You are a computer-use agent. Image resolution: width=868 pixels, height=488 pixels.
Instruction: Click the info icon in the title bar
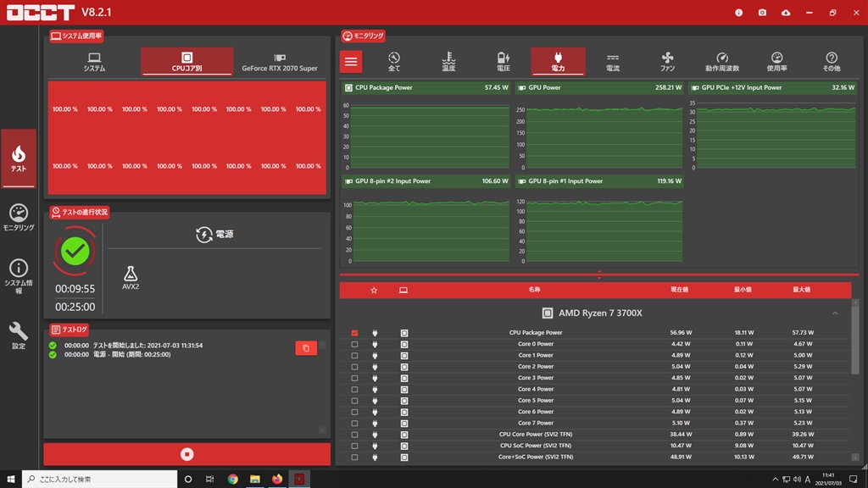click(738, 13)
